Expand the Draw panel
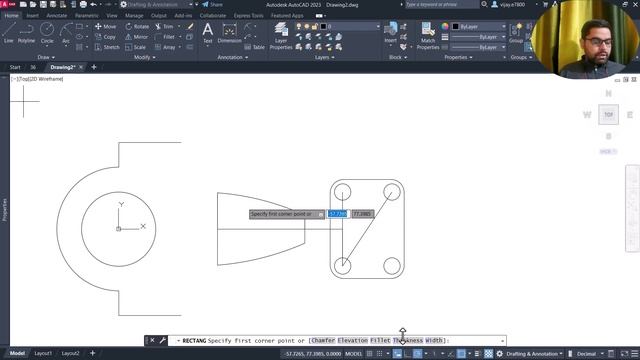This screenshot has height=360, width=640. 46,58
